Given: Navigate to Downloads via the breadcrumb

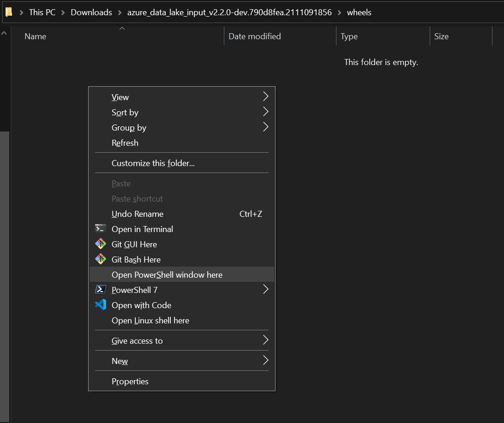Looking at the screenshot, I should pos(91,12).
